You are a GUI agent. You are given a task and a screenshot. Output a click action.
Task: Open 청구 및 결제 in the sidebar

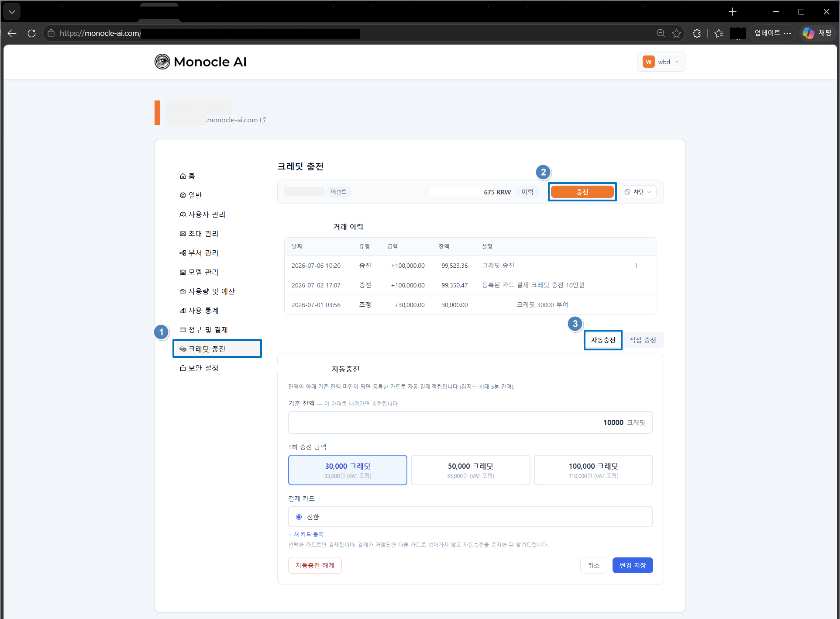204,330
